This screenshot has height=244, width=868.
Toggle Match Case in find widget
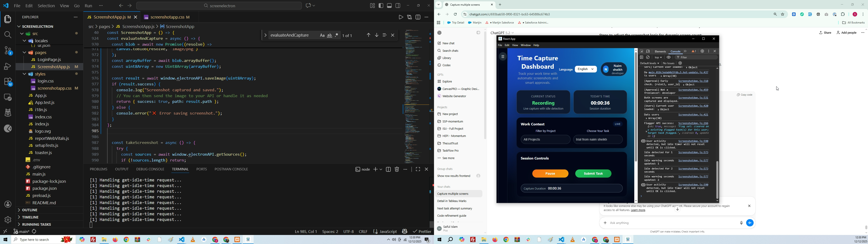322,35
